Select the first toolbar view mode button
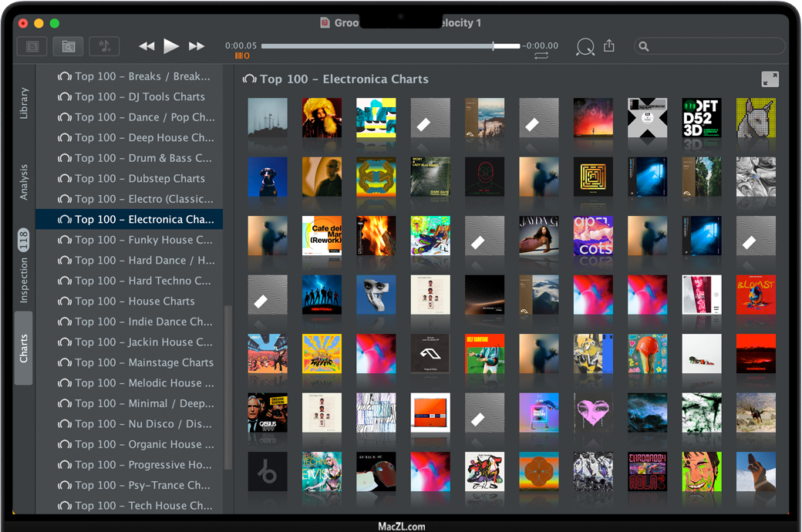Screen dimensions: 802x532 [32, 46]
